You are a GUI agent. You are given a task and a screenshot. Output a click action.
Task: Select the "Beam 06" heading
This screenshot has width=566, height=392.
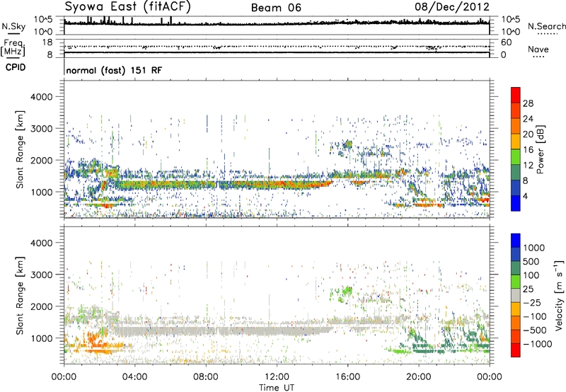276,8
